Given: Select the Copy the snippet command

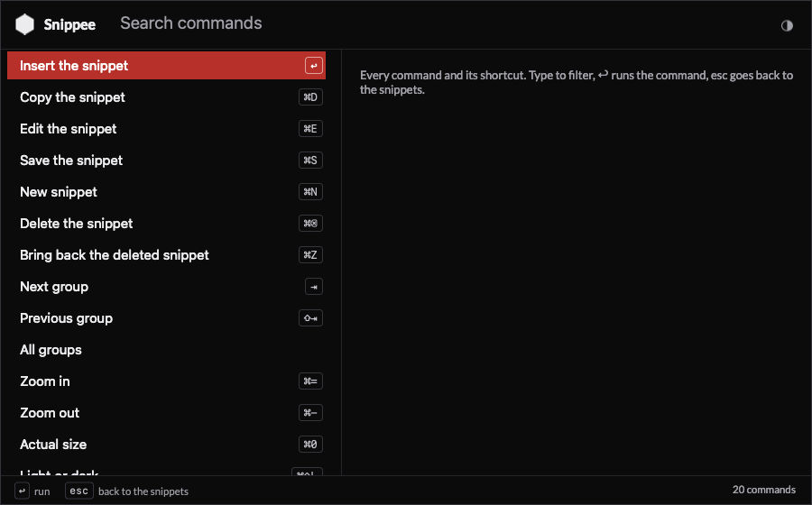Looking at the screenshot, I should (x=166, y=96).
